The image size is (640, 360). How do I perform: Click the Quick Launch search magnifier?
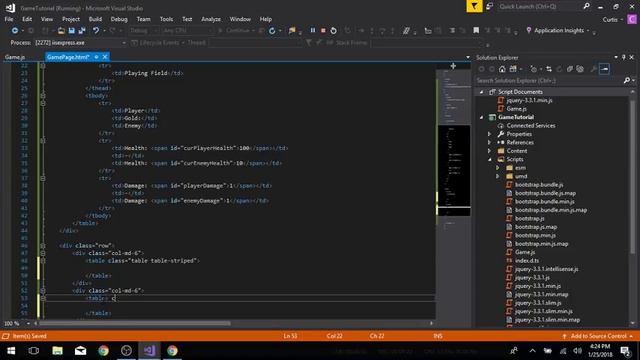click(587, 7)
